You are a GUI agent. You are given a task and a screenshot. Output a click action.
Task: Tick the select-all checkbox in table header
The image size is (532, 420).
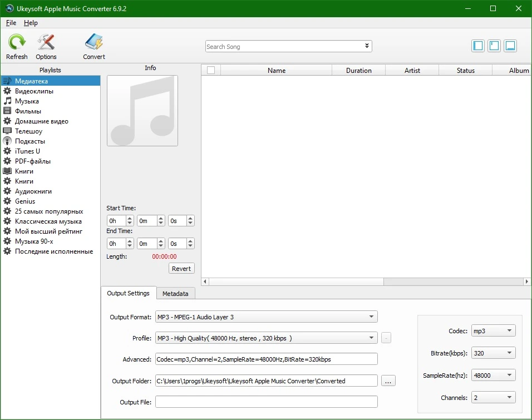211,70
